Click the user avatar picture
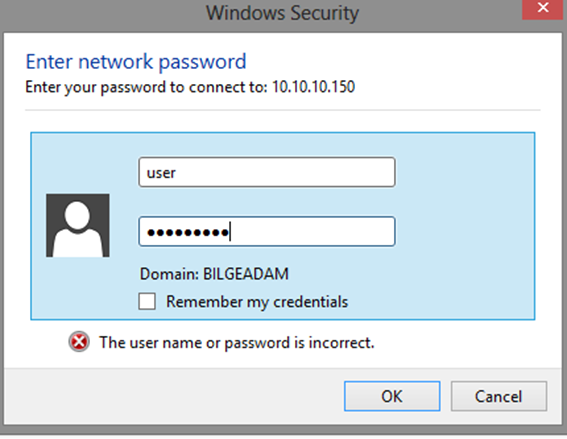Image resolution: width=567 pixels, height=439 pixels. pos(78,225)
